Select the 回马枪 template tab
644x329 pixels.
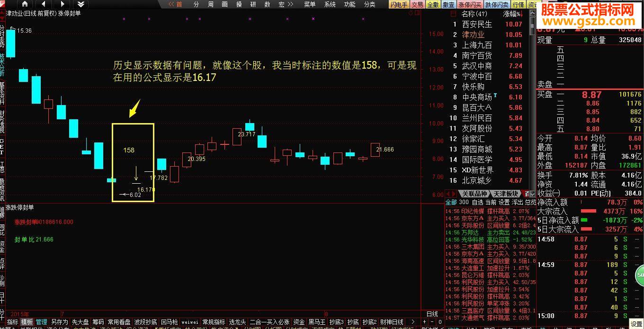(169, 322)
